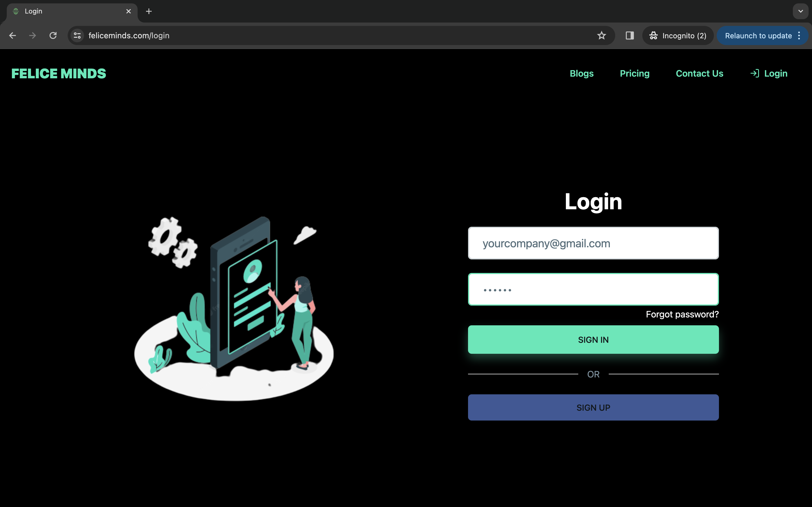Click the email input field placeholder
This screenshot has width=812, height=507.
click(593, 243)
